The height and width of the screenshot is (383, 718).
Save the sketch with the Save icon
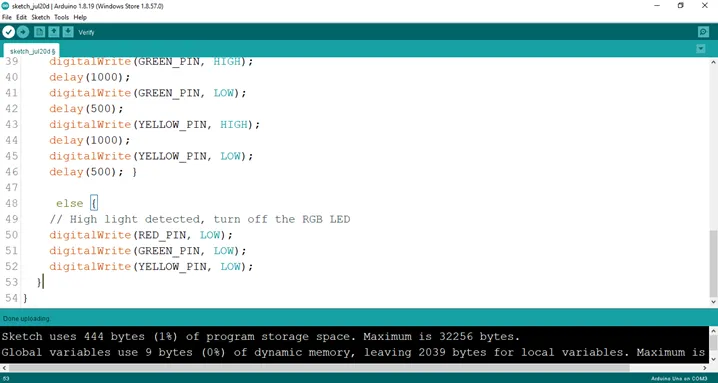pos(68,32)
